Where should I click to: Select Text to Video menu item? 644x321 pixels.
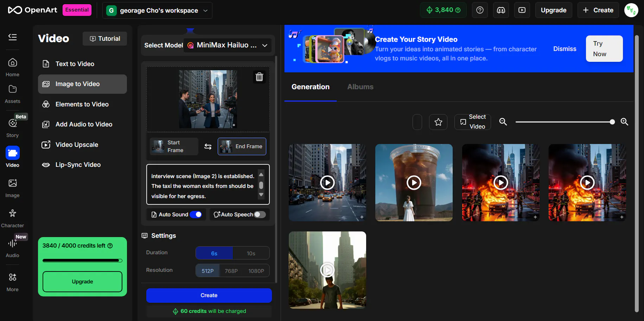click(x=75, y=64)
